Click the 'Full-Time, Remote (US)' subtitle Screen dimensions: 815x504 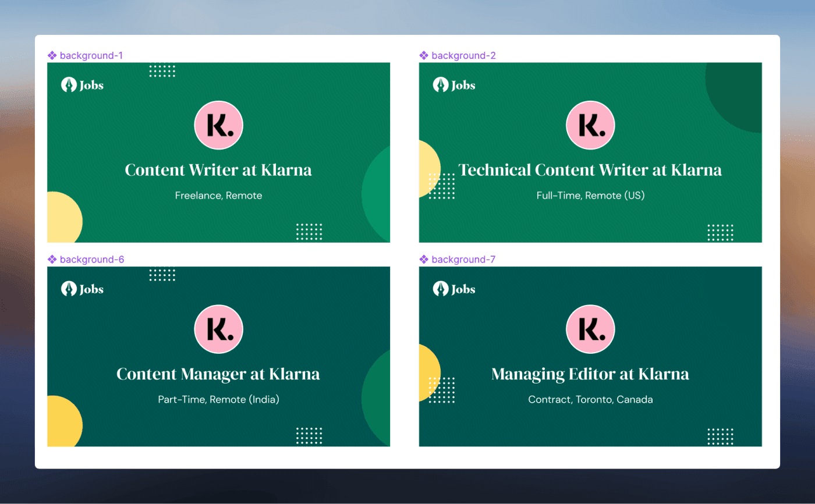point(590,196)
